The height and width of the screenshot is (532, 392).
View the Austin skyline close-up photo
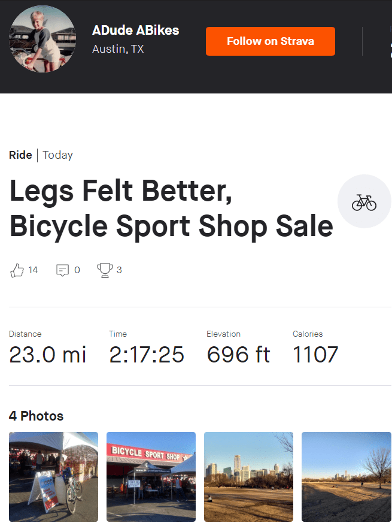tap(248, 476)
